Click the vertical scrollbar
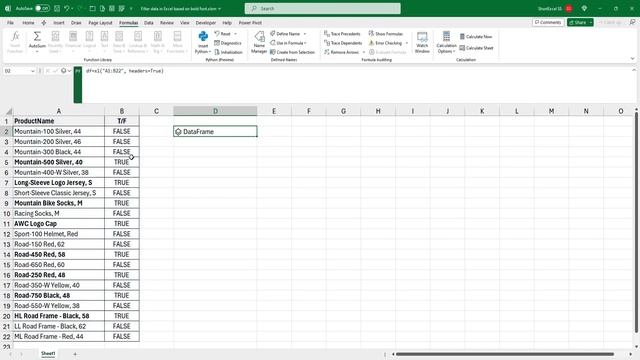The height and width of the screenshot is (360, 640). [636, 222]
